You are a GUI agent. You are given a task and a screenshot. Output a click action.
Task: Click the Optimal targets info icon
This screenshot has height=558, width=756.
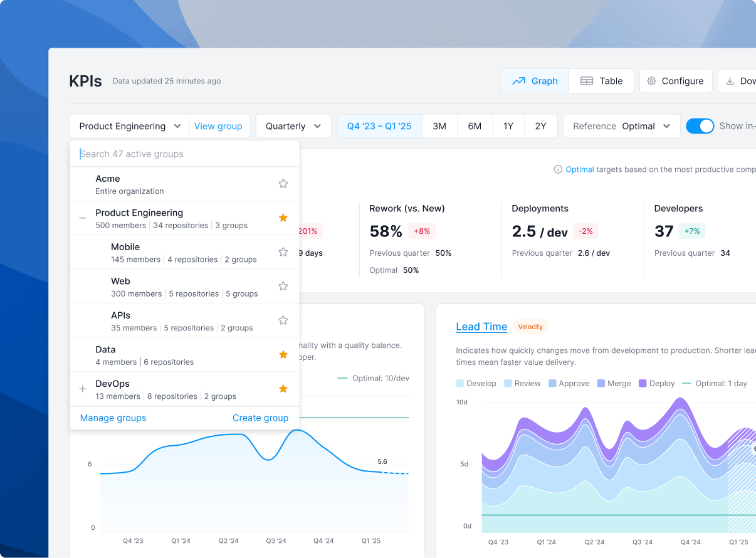[x=557, y=169]
